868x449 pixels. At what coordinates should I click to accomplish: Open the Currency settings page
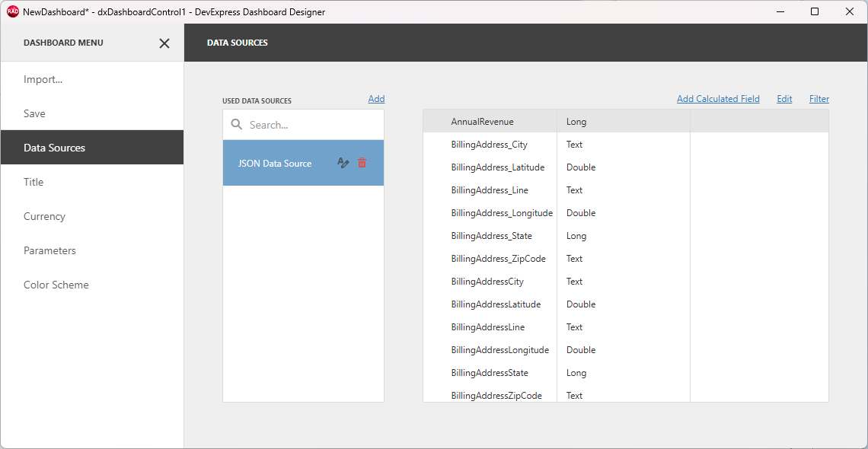tap(44, 216)
